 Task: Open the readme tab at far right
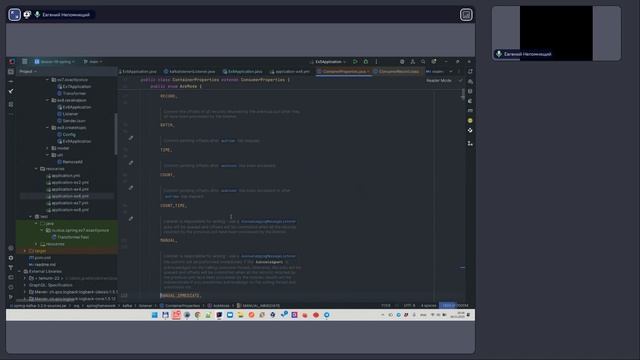pos(435,71)
